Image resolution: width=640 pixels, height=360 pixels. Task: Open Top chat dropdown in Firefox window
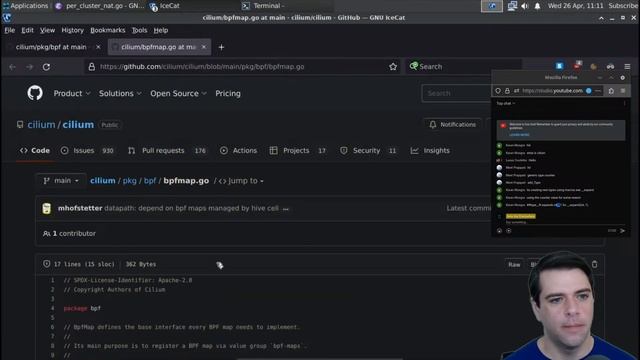coord(506,104)
